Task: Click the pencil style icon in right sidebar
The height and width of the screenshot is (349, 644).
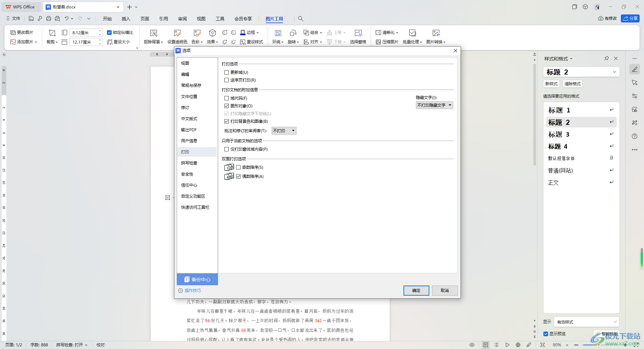Action: pos(635,69)
